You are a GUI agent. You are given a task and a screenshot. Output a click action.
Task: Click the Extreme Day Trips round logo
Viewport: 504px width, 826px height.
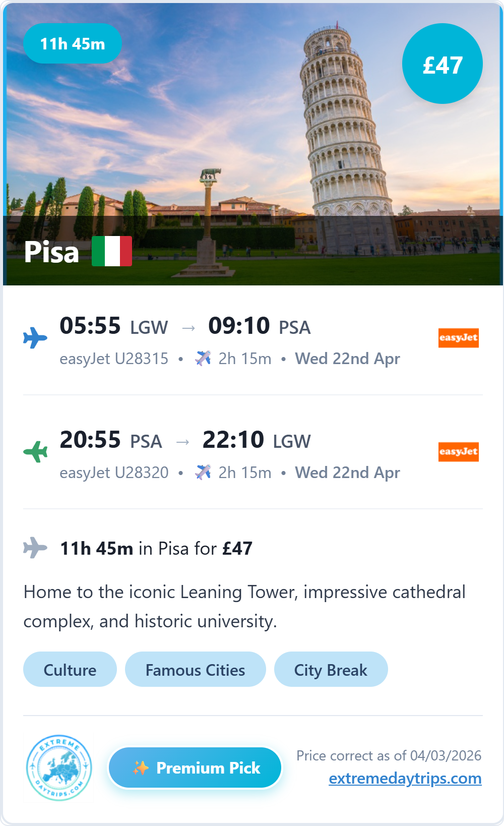coord(59,768)
